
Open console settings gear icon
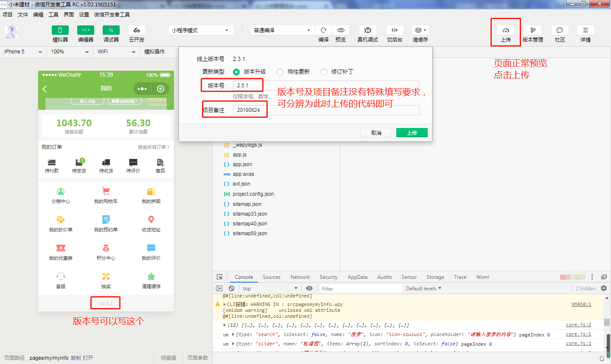click(x=604, y=288)
